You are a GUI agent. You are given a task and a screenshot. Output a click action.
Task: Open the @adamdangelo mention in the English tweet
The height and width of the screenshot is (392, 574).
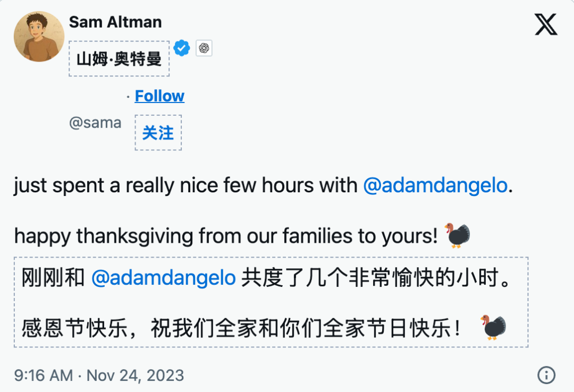[x=435, y=185]
